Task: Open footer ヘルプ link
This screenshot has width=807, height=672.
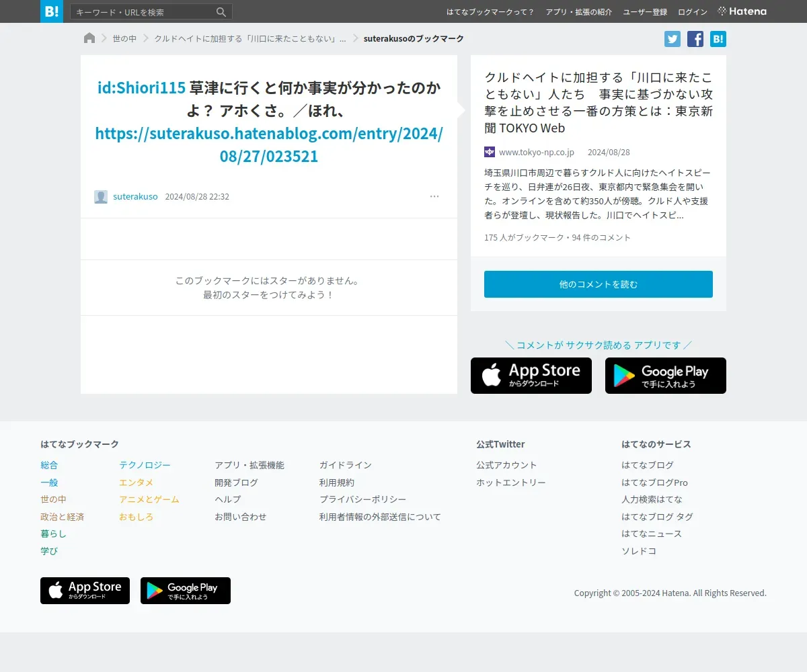Action: 227,499
